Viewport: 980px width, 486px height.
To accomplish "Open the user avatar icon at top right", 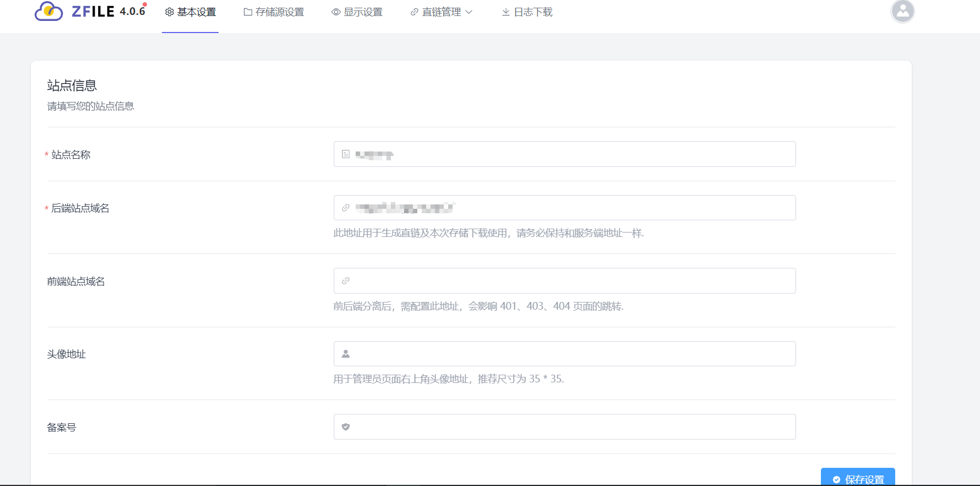I will pos(902,11).
